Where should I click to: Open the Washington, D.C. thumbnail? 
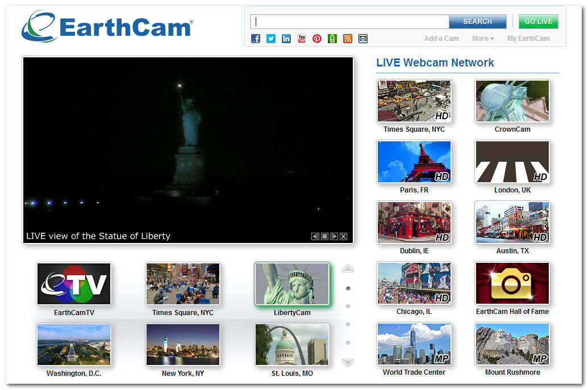(74, 344)
